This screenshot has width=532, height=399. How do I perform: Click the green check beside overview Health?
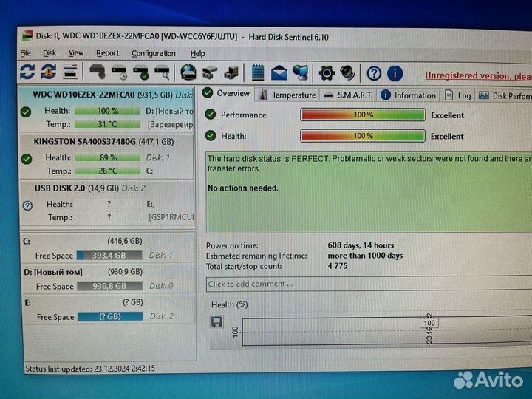coord(211,136)
